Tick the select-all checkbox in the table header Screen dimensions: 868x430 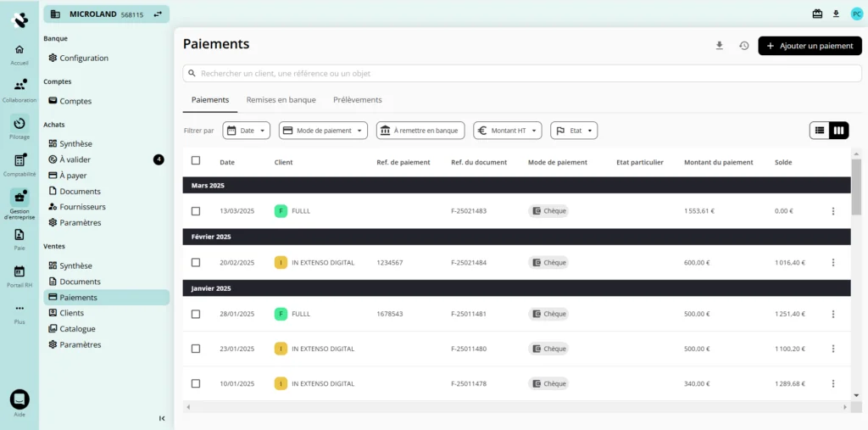coord(196,160)
